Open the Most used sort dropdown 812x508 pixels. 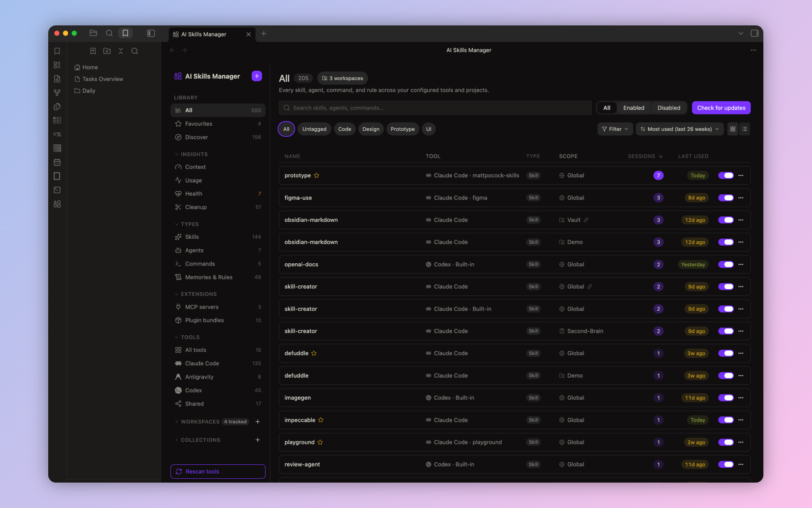pyautogui.click(x=679, y=129)
